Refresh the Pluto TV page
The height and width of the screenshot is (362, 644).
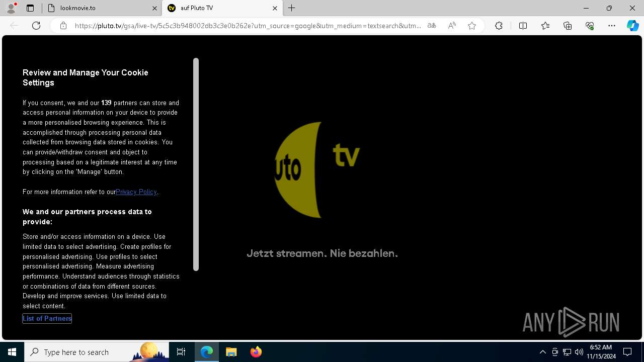36,26
